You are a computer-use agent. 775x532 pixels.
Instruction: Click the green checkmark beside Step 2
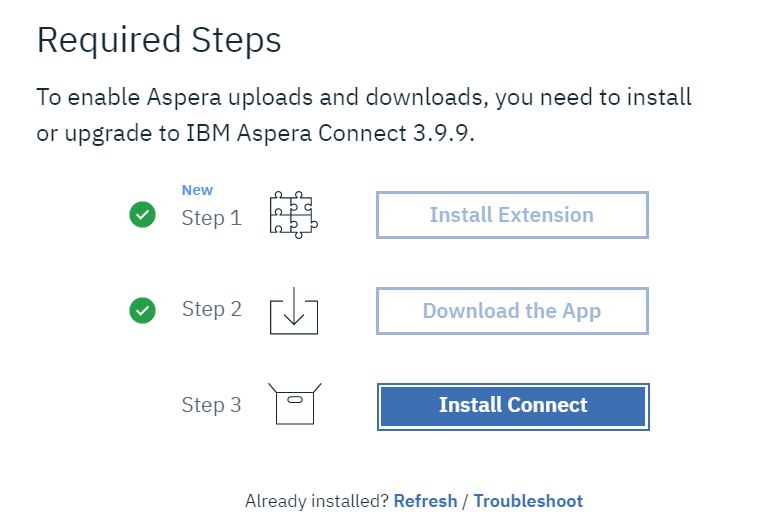click(143, 311)
